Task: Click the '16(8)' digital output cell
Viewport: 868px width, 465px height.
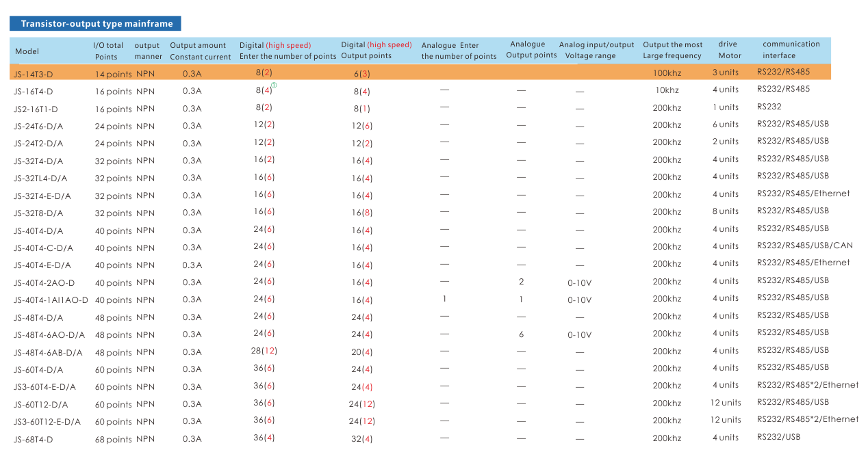Action: (x=362, y=213)
